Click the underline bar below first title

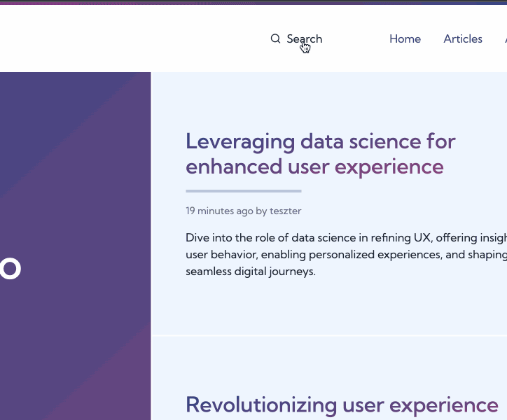[x=244, y=191]
